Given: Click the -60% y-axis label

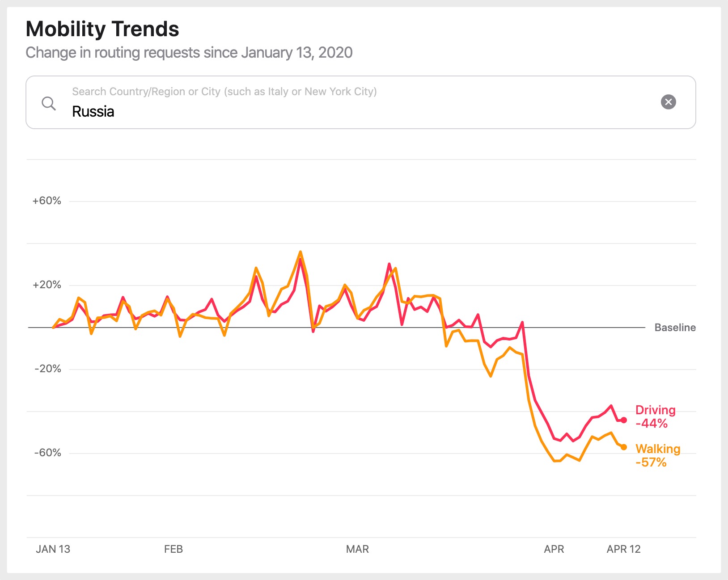Looking at the screenshot, I should coord(47,453).
